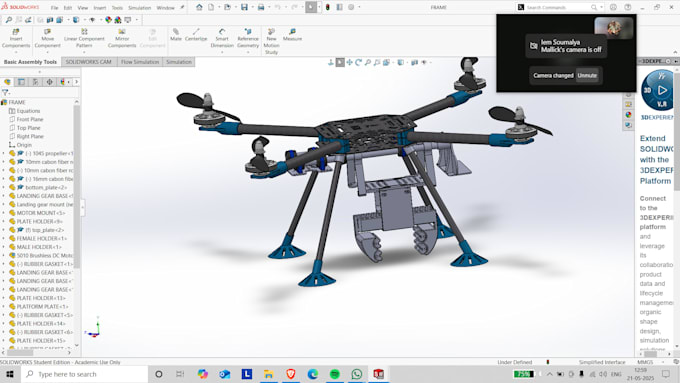The image size is (680, 383).
Task: Pin the menu bar with pushpin
Action: pos(182,7)
